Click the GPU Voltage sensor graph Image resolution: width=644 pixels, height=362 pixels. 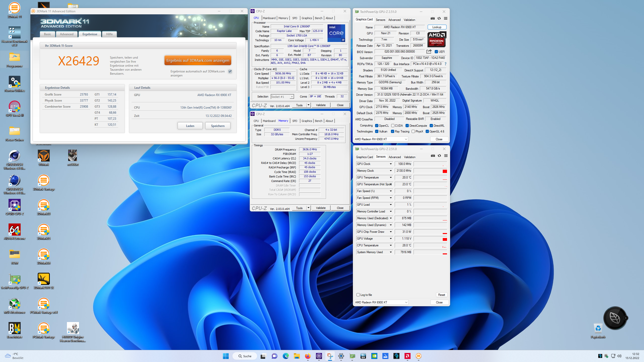click(x=430, y=239)
